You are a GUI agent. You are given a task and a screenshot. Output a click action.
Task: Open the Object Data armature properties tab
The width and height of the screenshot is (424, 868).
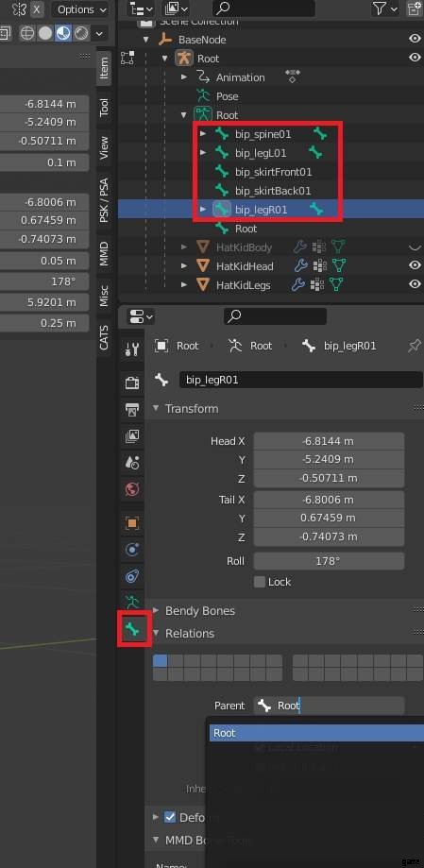tap(132, 602)
